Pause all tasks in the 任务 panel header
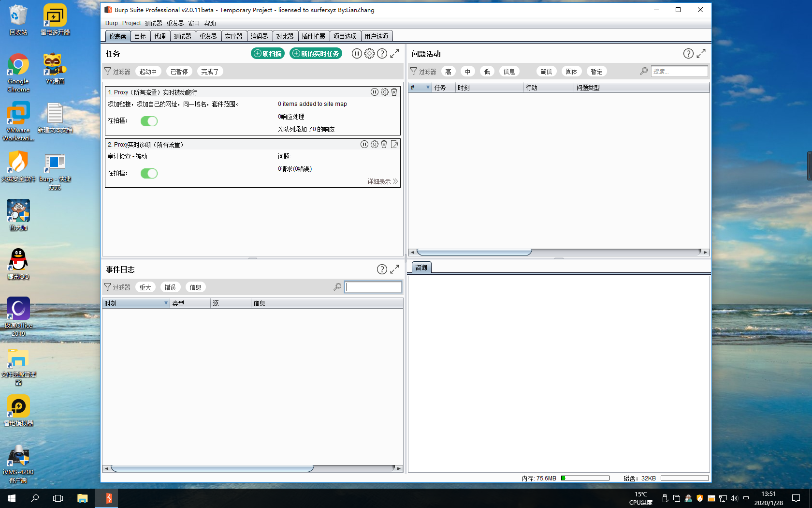 tap(357, 54)
